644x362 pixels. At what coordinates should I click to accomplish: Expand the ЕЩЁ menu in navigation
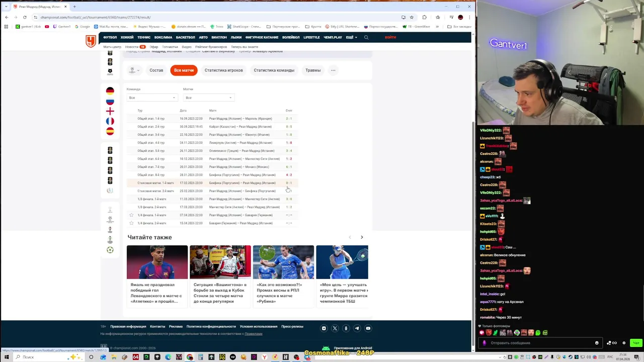click(x=351, y=37)
